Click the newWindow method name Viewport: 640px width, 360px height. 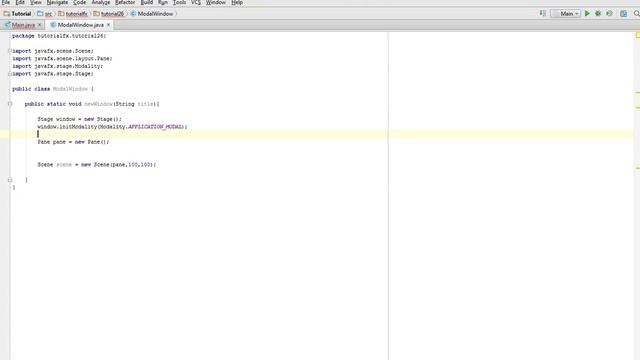click(98, 104)
